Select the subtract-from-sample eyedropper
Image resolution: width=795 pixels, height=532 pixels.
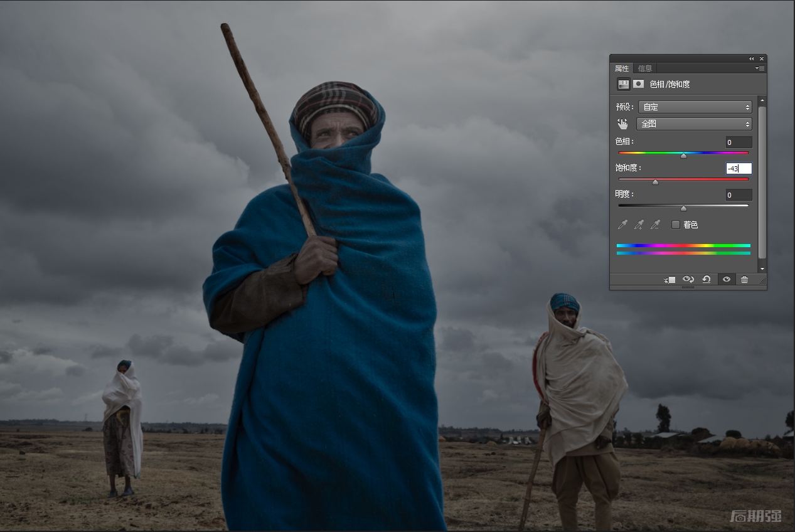(x=655, y=225)
